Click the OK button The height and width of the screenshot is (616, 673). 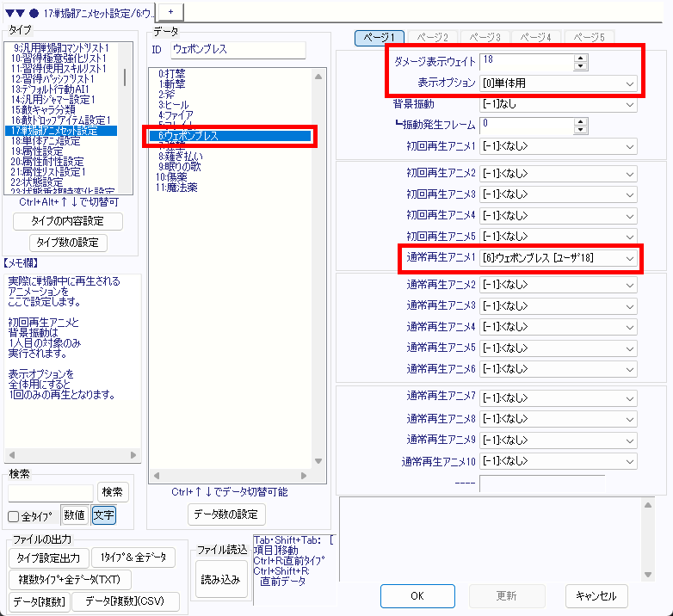(x=417, y=595)
